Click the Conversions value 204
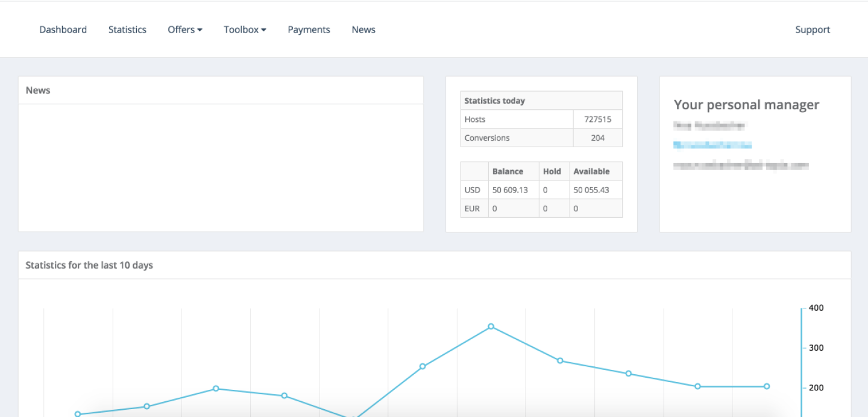The height and width of the screenshot is (417, 868). (x=597, y=138)
